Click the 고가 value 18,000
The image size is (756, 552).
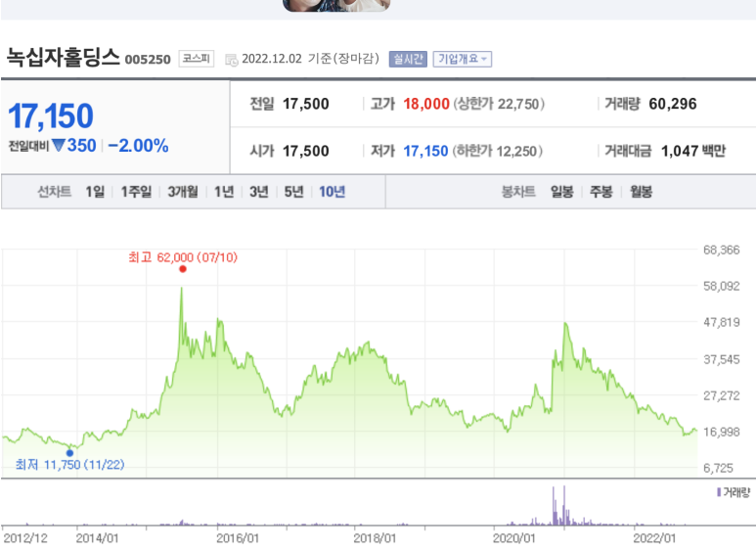point(426,104)
